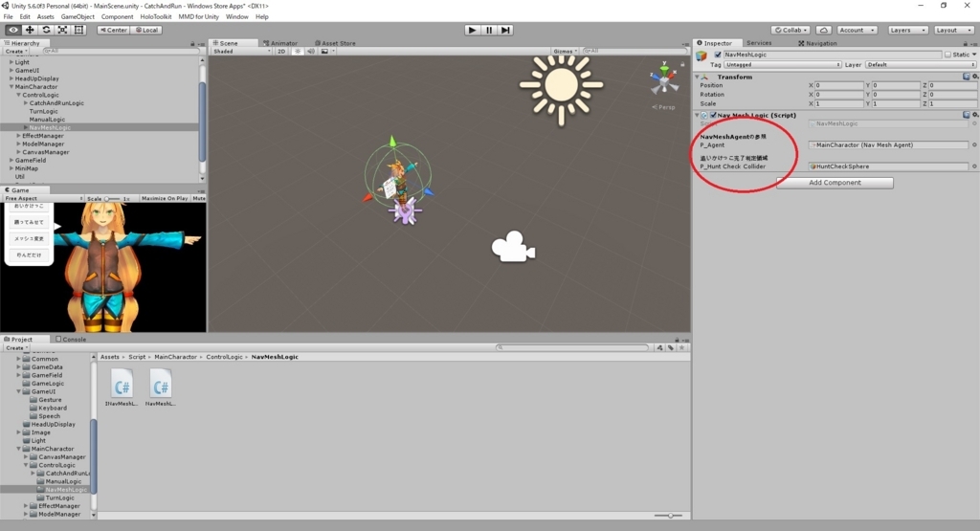Image resolution: width=980 pixels, height=531 pixels.
Task: Select the Hand (view) tool
Action: pos(13,30)
